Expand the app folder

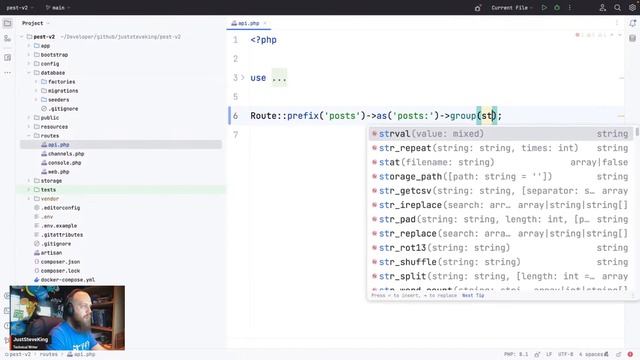(29, 46)
